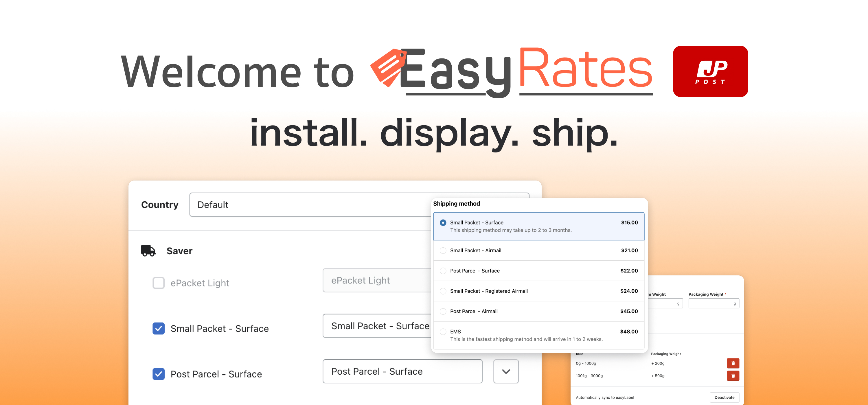The height and width of the screenshot is (405, 868).
Task: Choose the EMS shipping method radio
Action: (443, 332)
